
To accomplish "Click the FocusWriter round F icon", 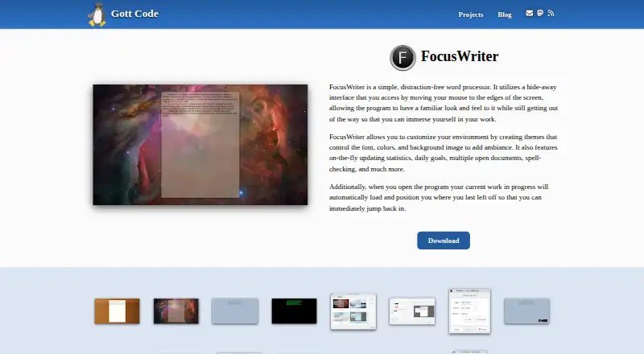I will [402, 57].
